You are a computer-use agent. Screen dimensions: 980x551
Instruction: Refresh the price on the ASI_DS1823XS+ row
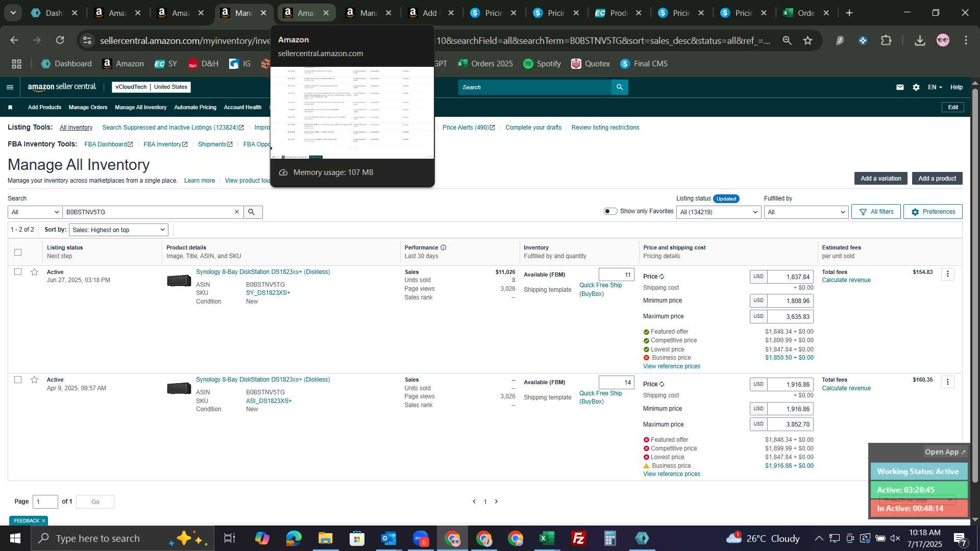tap(662, 384)
